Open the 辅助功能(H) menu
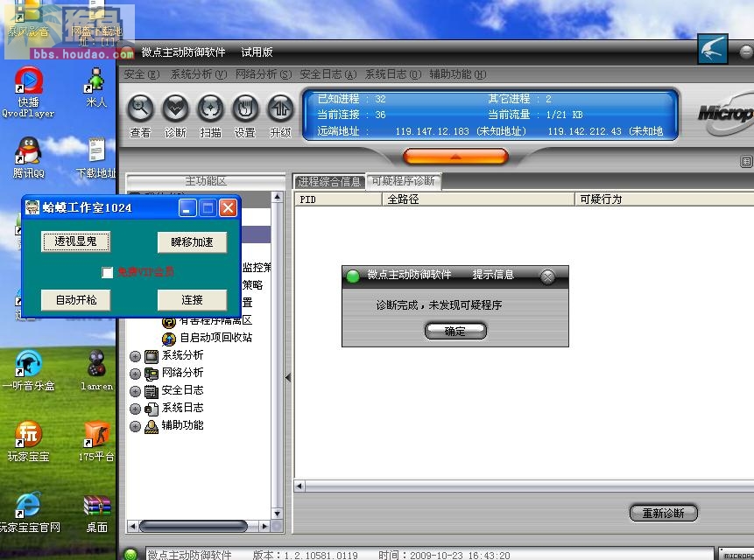The width and height of the screenshot is (754, 560). click(x=458, y=74)
